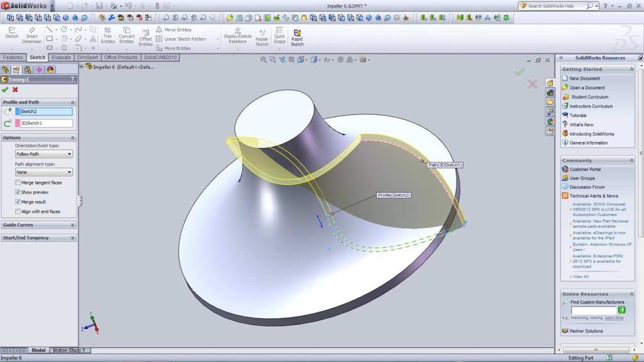Select the Sketch2 profile selection box

[x=47, y=112]
